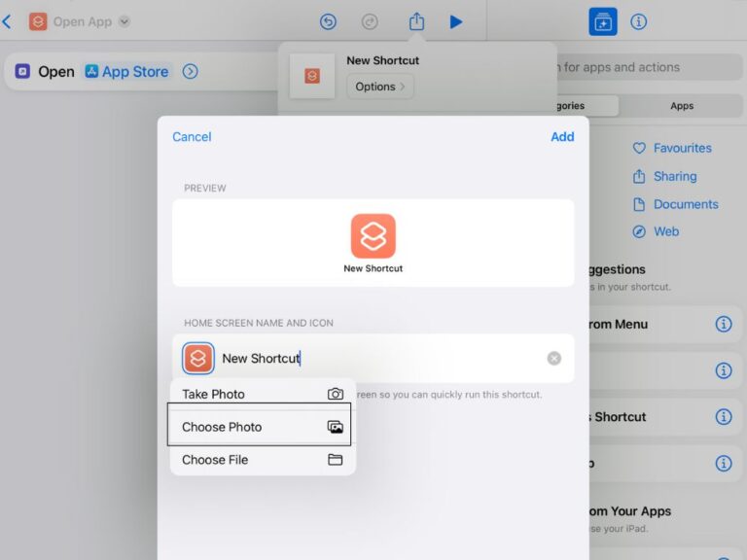Expand the Open App title dropdown chevron

coord(124,21)
